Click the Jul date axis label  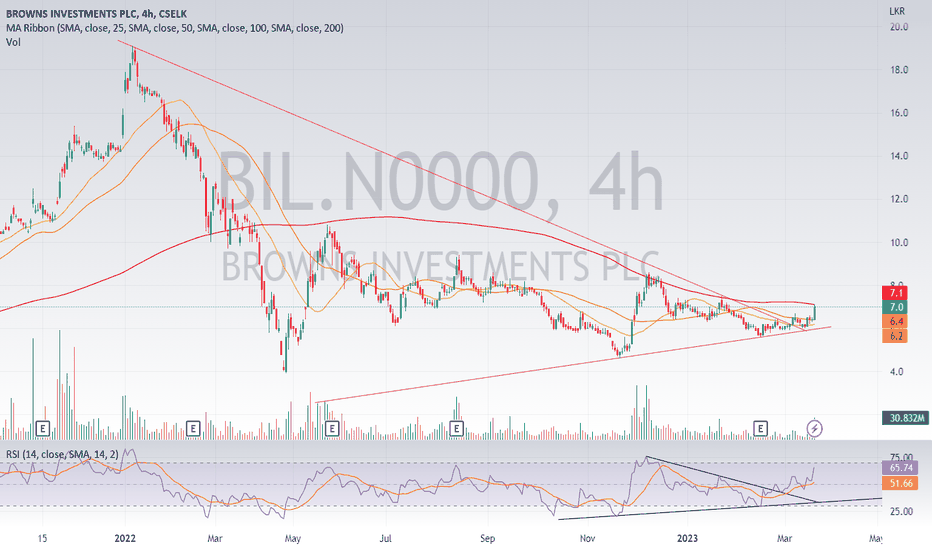(386, 539)
